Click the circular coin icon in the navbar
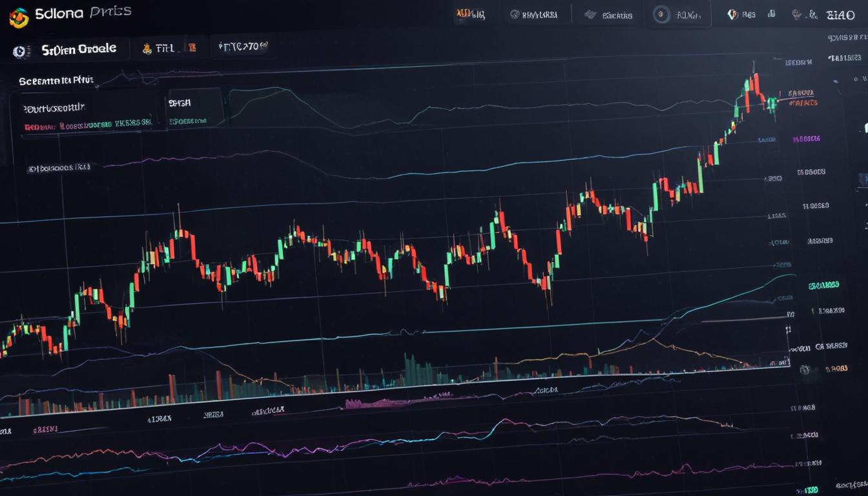This screenshot has height=496, width=868. [x=661, y=13]
